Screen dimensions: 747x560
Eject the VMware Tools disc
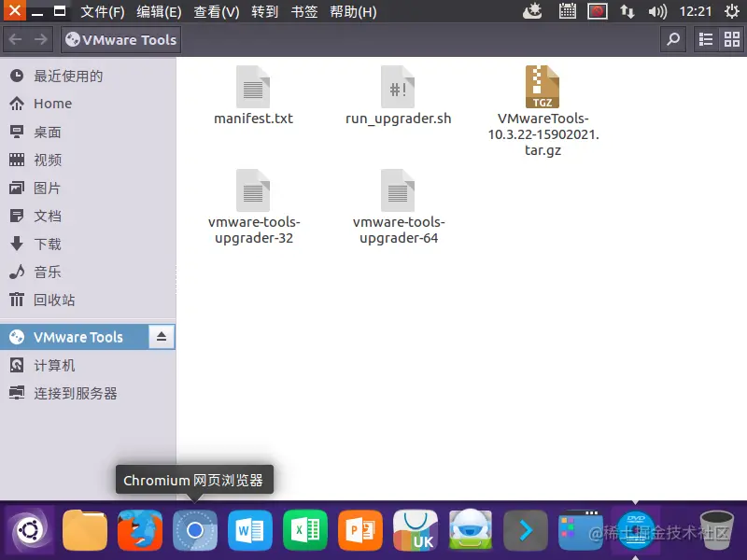(x=162, y=337)
